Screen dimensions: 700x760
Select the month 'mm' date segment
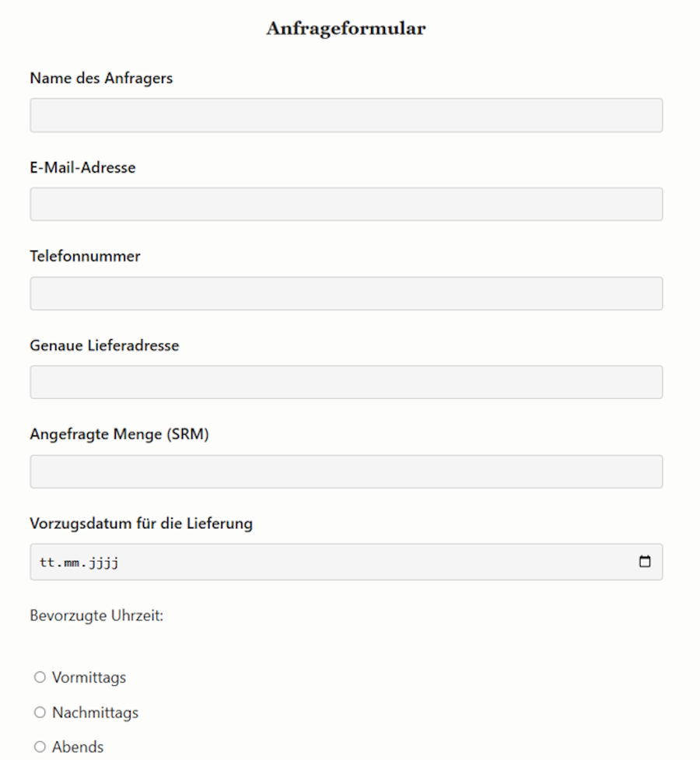coord(74,562)
